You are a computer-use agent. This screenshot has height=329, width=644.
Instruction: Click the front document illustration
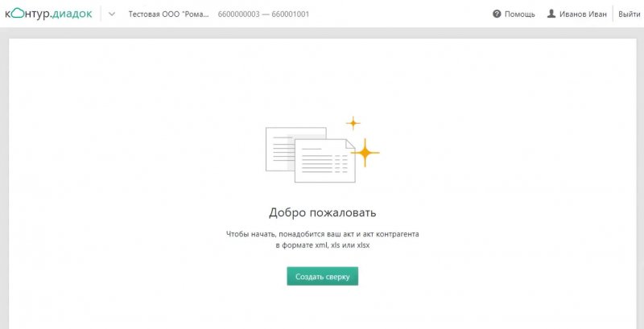pos(324,159)
